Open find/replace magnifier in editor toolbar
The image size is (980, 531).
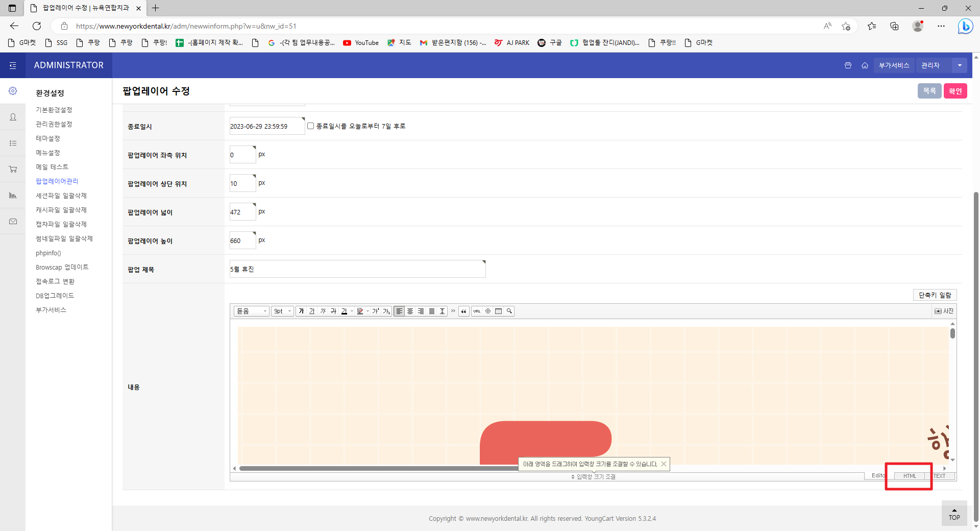(509, 311)
